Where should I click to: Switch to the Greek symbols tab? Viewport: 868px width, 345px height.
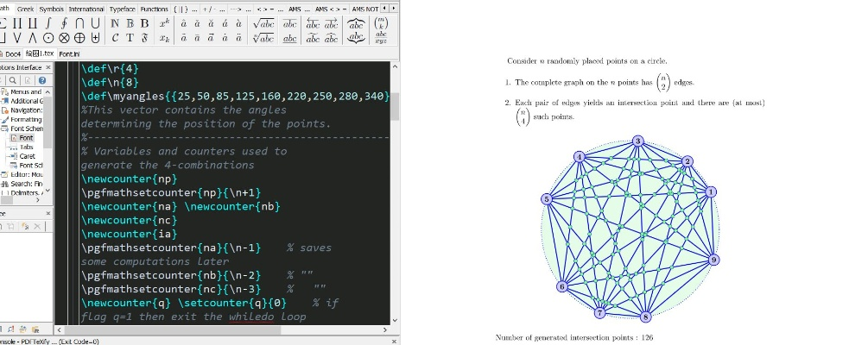coord(26,8)
